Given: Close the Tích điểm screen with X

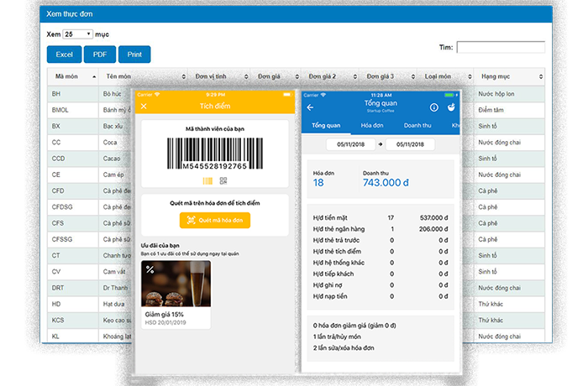Looking at the screenshot, I should click(x=144, y=107).
